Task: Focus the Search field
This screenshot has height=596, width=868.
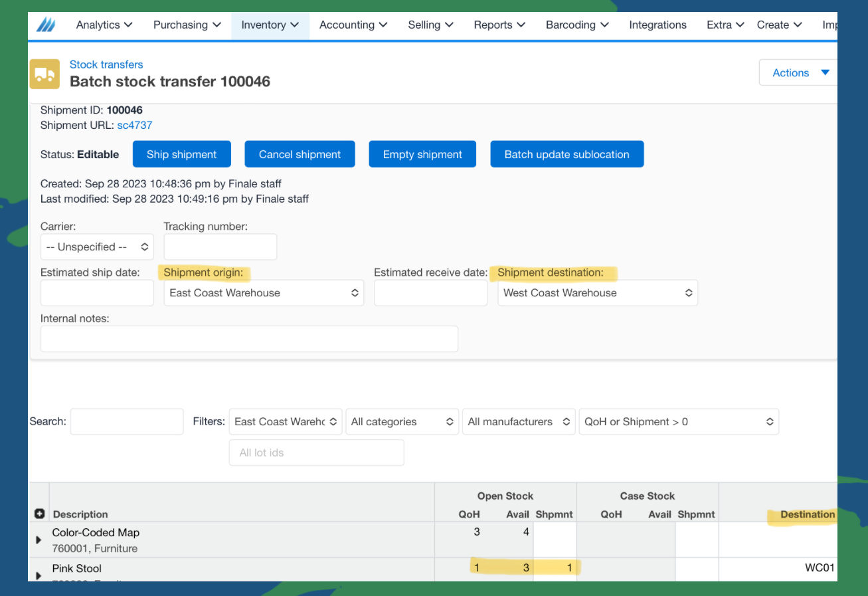Action: (127, 422)
